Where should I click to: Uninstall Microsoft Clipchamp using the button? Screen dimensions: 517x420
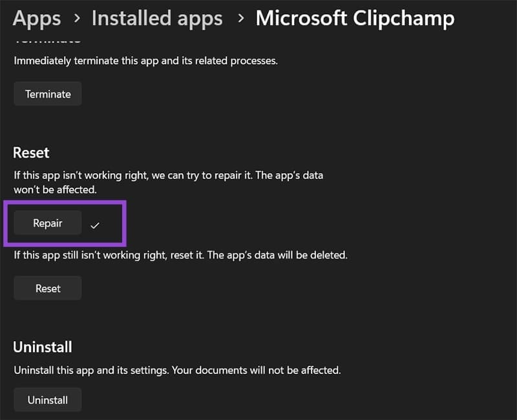[x=48, y=400]
